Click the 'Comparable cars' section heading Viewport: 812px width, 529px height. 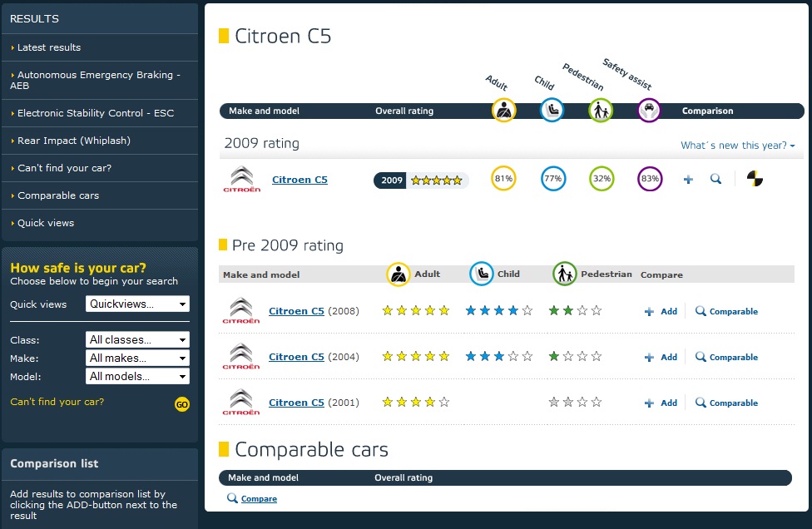311,450
